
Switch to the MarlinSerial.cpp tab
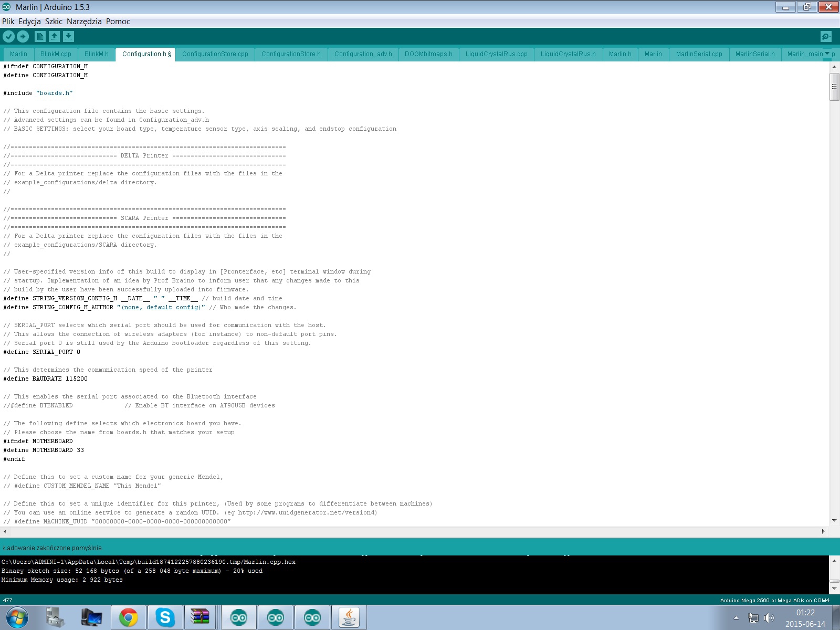(699, 54)
